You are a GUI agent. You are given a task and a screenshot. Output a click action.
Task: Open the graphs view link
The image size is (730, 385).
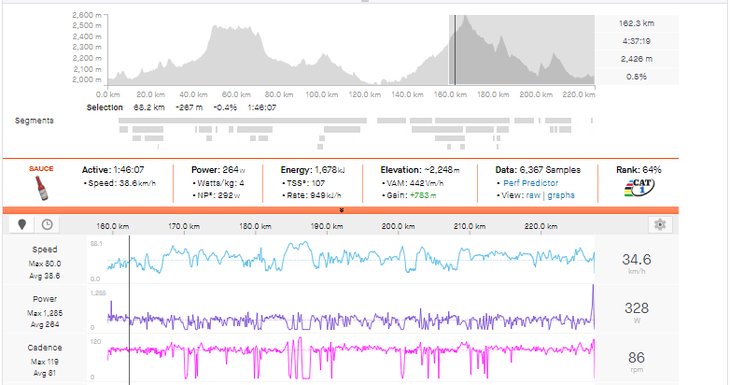(561, 195)
